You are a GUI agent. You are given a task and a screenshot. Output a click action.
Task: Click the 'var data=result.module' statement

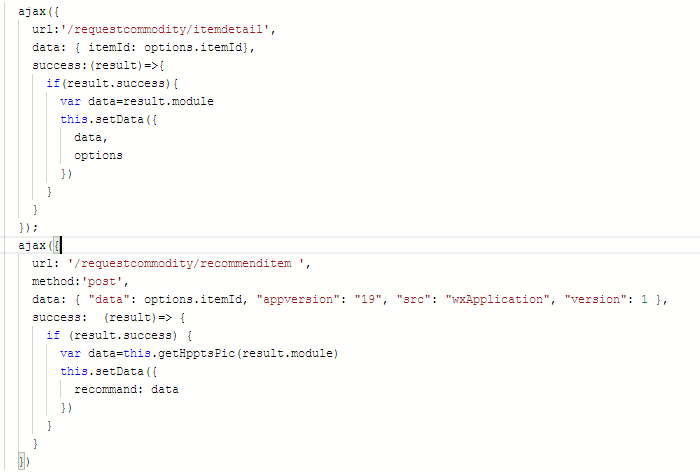[137, 101]
